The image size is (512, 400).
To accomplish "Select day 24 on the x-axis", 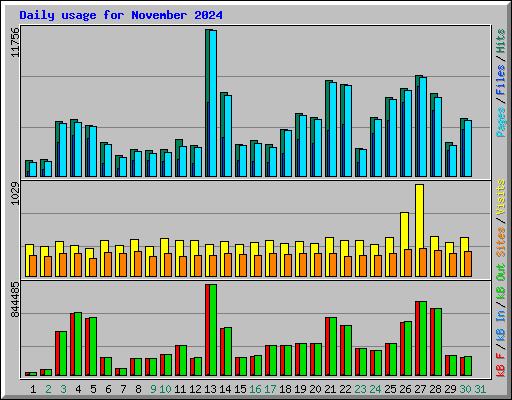I will 375,389.
